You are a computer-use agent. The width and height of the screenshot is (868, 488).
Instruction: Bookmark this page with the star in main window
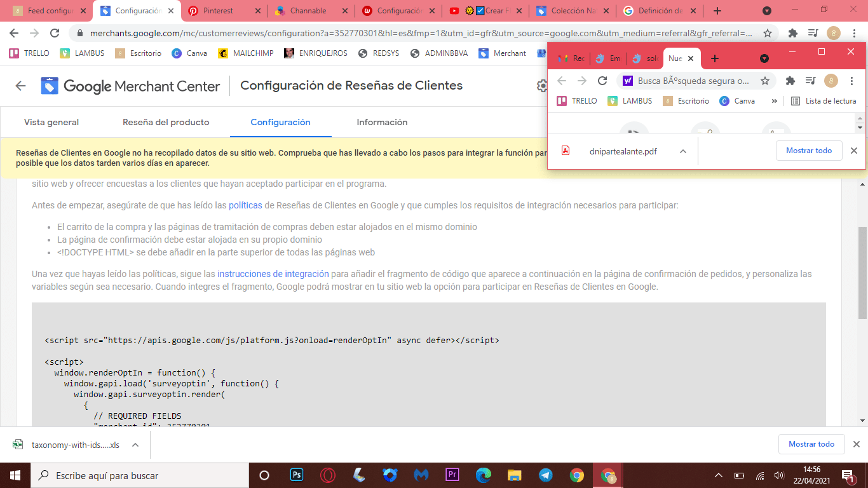pyautogui.click(x=768, y=33)
